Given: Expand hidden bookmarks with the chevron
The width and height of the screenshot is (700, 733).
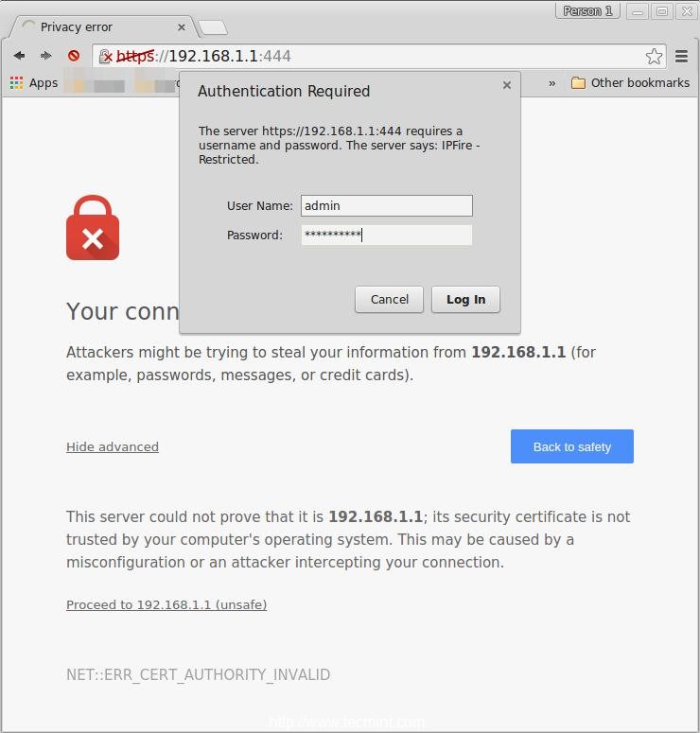Looking at the screenshot, I should 552,83.
